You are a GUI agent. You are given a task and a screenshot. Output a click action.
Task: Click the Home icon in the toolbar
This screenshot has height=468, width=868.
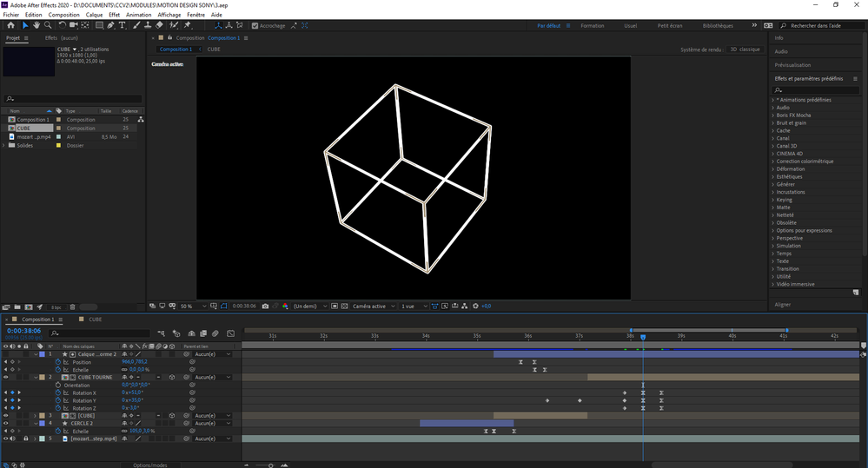tap(10, 25)
